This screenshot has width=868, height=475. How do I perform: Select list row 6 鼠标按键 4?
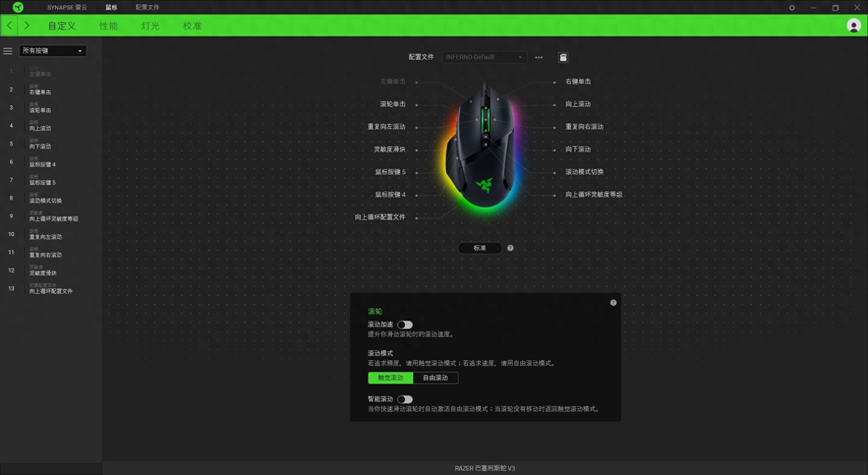pos(51,162)
